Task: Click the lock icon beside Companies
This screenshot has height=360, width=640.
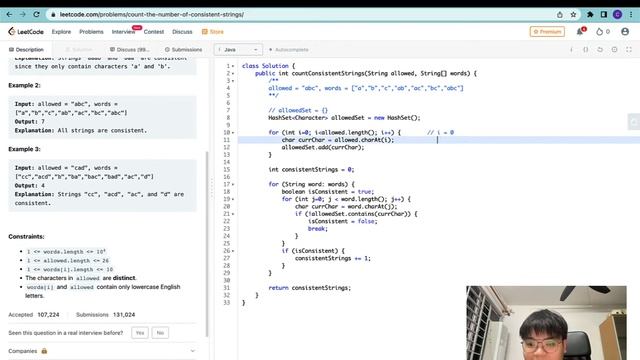Action: 44,351
